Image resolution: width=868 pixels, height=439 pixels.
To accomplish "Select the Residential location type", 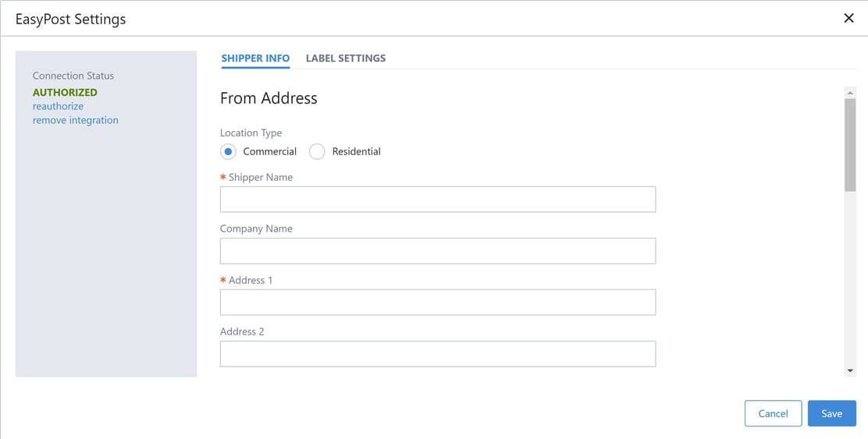I will [x=317, y=151].
